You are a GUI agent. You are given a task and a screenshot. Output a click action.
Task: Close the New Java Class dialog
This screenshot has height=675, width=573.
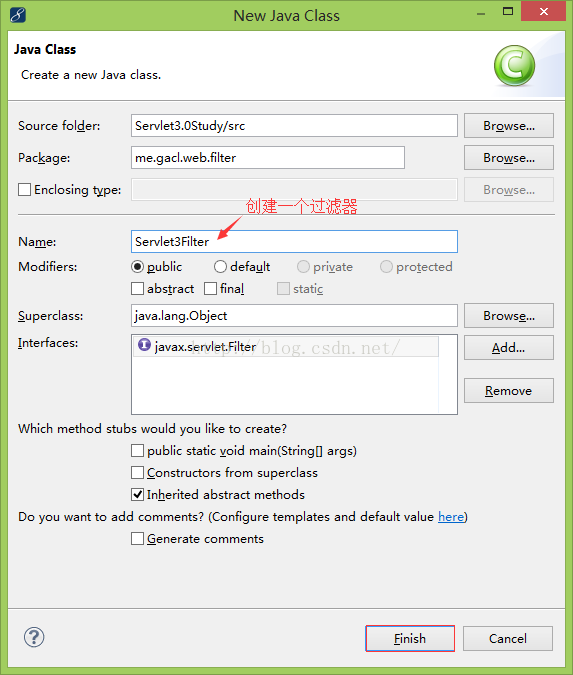coord(543,11)
